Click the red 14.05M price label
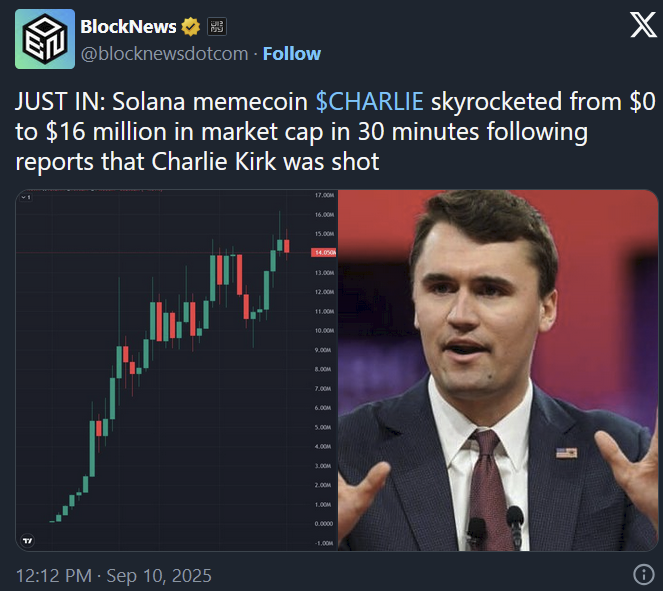 click(324, 253)
